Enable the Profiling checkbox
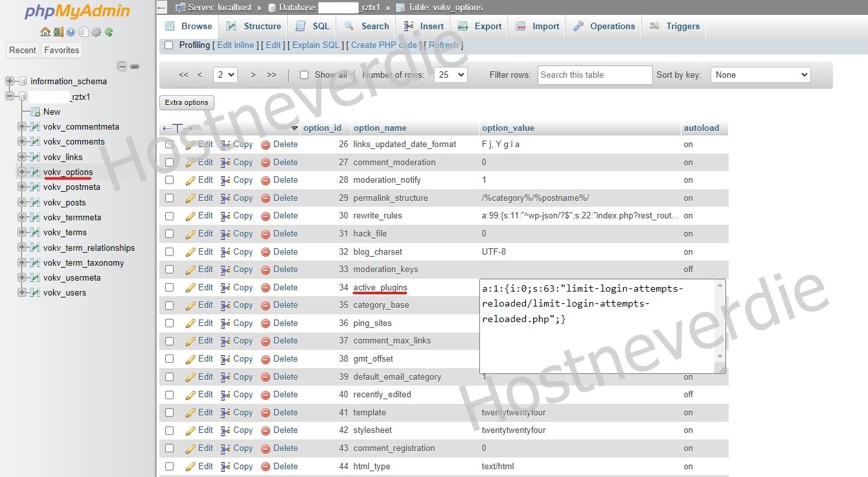Image resolution: width=868 pixels, height=477 pixels. pos(169,45)
